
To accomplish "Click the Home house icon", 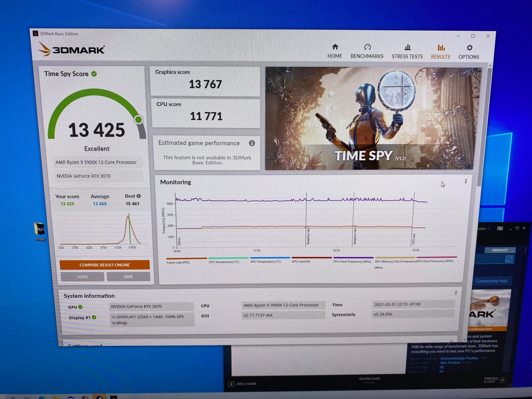I will point(335,47).
